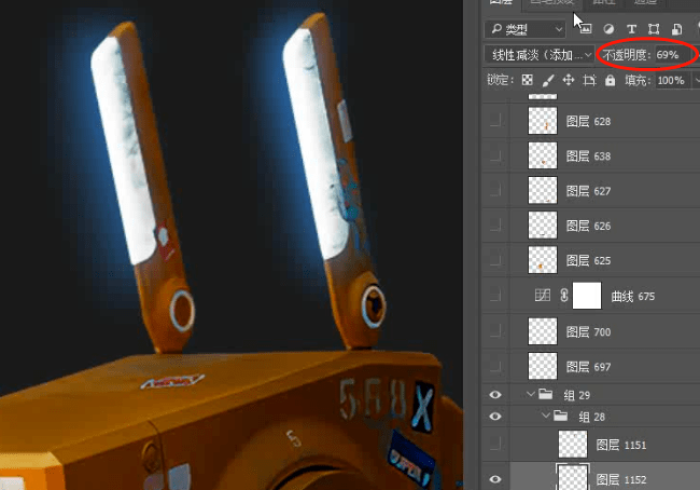Show layer 图层 628 via visibility box
The height and width of the screenshot is (490, 700).
496,121
